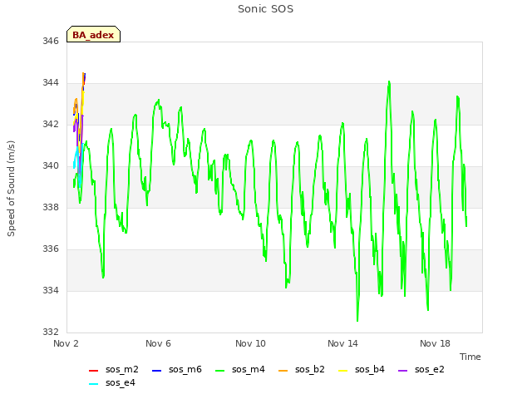Select the sos_e4 legend label
The image size is (532, 399).
pos(121,382)
